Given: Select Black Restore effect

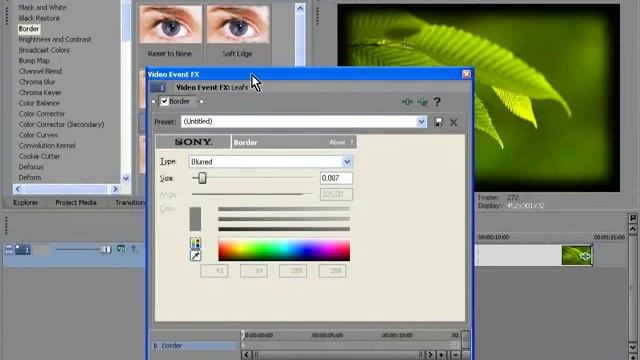Looking at the screenshot, I should [39, 18].
